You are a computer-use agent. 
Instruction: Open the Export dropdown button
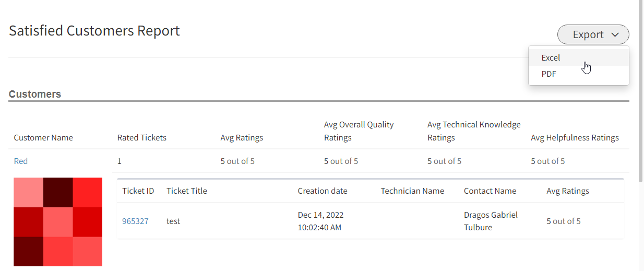click(593, 34)
